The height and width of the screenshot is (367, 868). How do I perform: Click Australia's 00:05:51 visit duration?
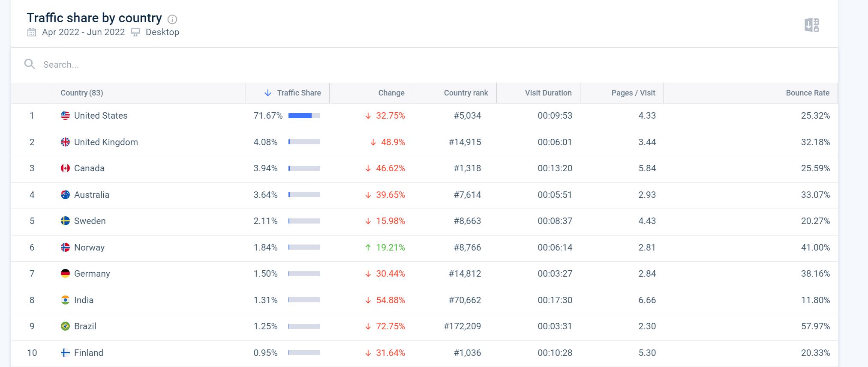(x=555, y=195)
